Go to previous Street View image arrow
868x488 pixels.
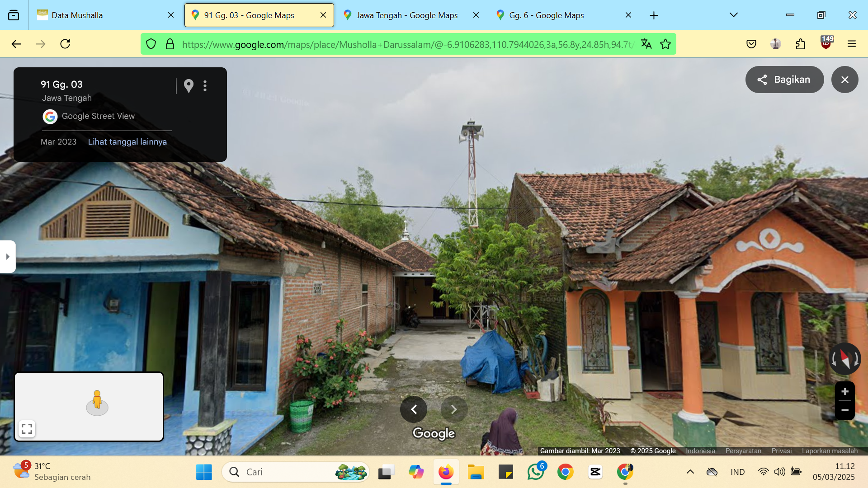[x=414, y=409]
